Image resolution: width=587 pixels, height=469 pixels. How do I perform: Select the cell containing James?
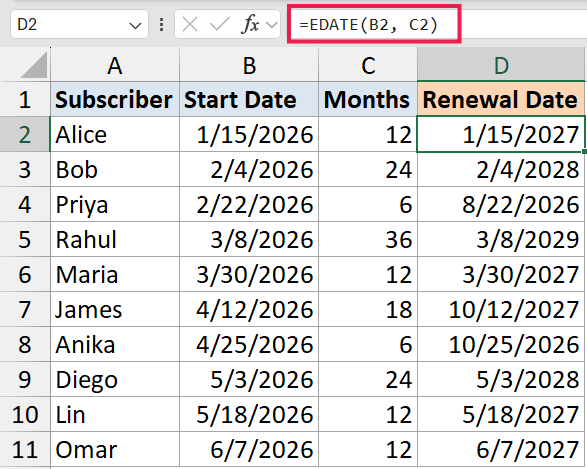click(115, 309)
